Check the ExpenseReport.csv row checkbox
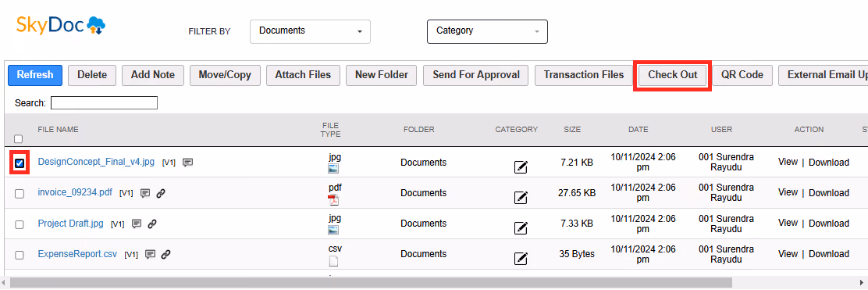Viewport: 868px width, 290px height. [20, 255]
